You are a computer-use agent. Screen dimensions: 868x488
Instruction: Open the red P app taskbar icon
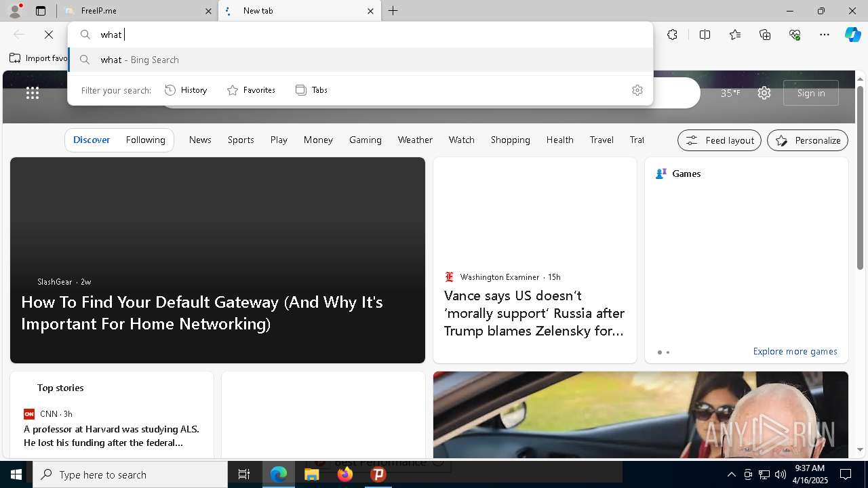point(378,474)
